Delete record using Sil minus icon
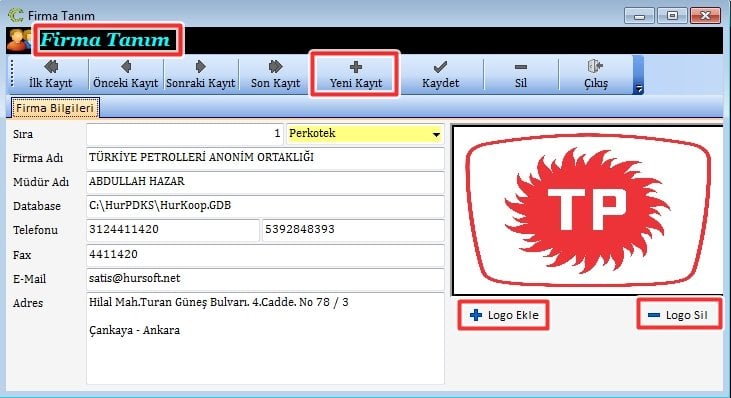 pyautogui.click(x=521, y=75)
